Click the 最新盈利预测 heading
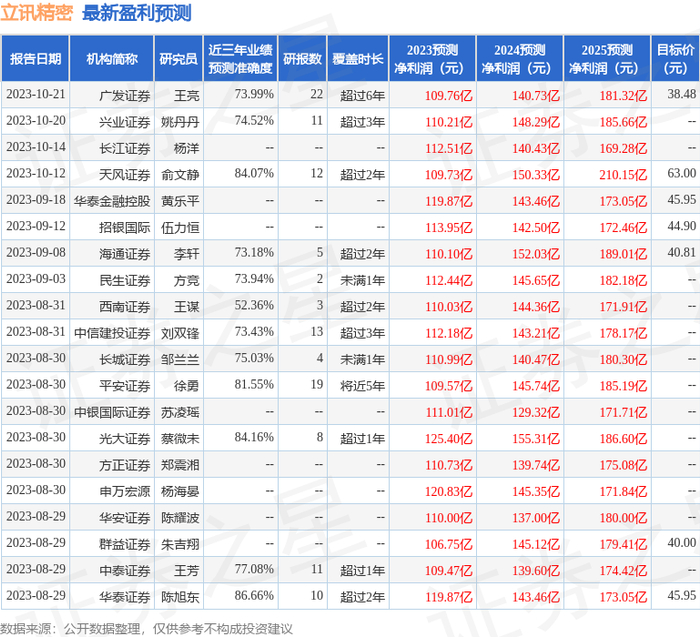The height and width of the screenshot is (637, 700). [137, 12]
